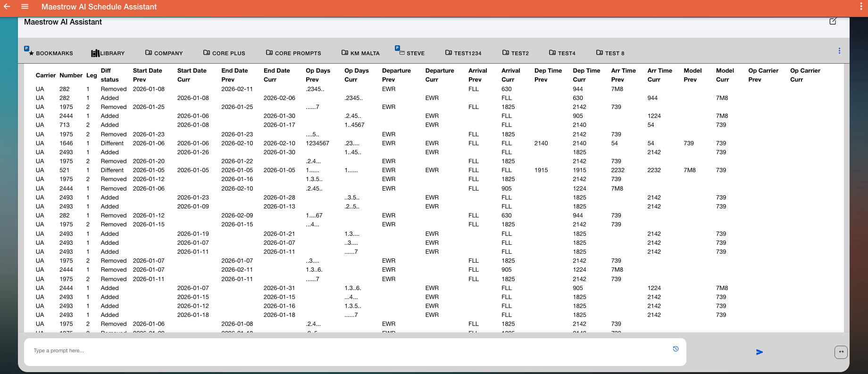Click the prompt text input field

pyautogui.click(x=349, y=351)
